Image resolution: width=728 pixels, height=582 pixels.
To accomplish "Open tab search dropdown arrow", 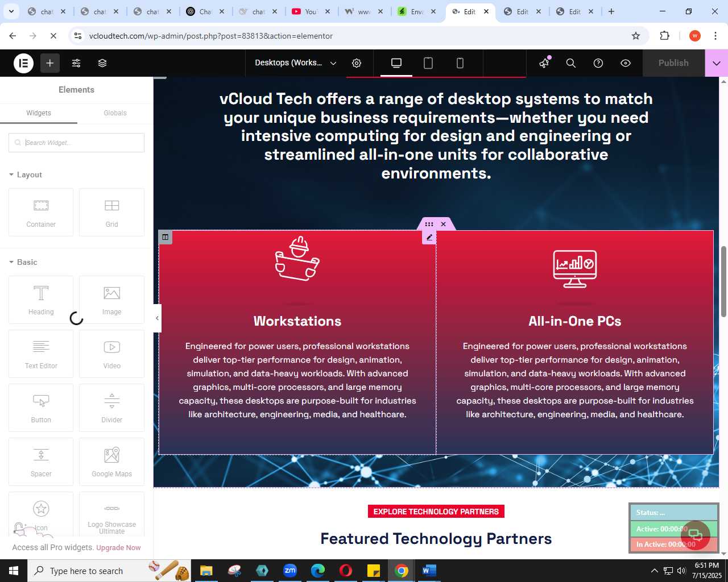I will [x=11, y=11].
